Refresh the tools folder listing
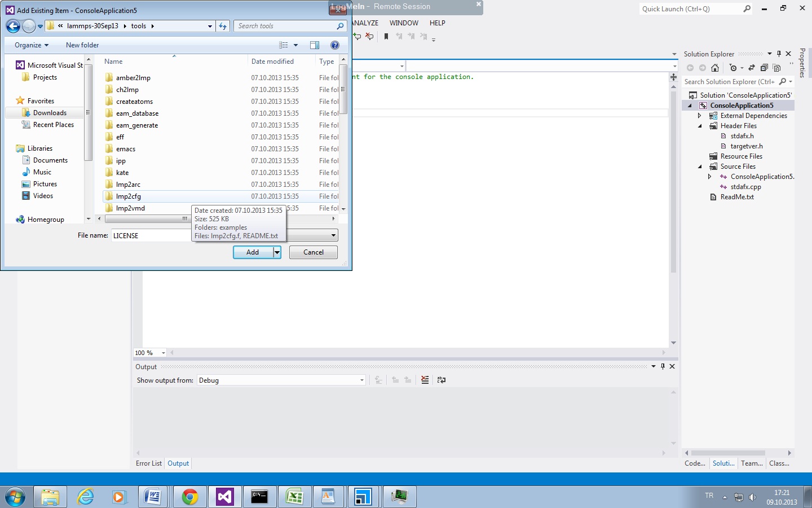The height and width of the screenshot is (508, 812). [223, 26]
